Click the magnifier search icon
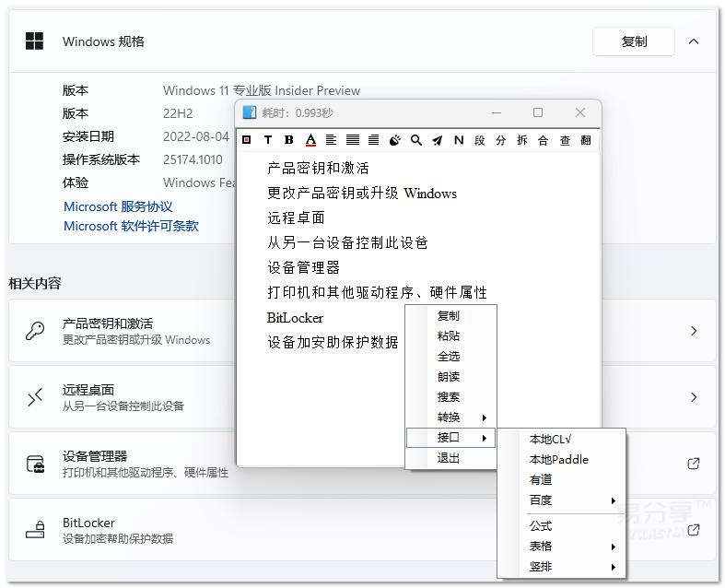725x588 pixels. pyautogui.click(x=416, y=140)
